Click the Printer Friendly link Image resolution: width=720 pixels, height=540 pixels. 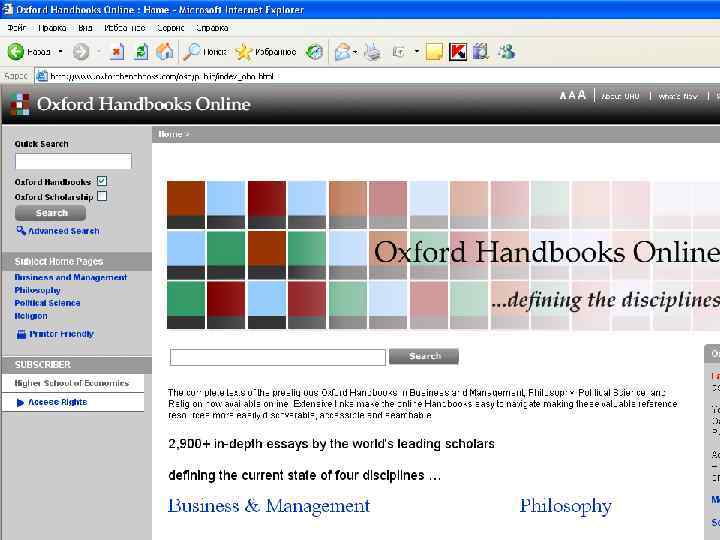(x=62, y=334)
